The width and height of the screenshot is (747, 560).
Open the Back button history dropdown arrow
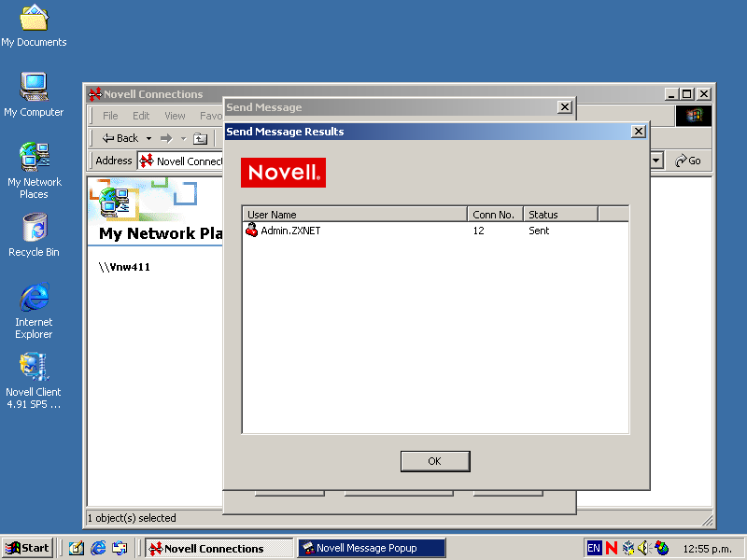[x=148, y=138]
